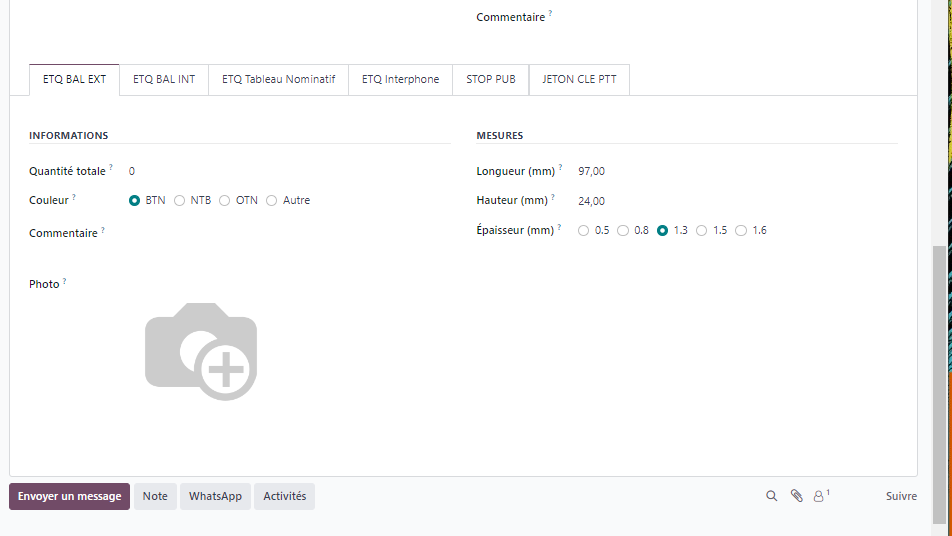Click the vertical scrollbar on the right
The width and height of the screenshot is (952, 536).
941,380
